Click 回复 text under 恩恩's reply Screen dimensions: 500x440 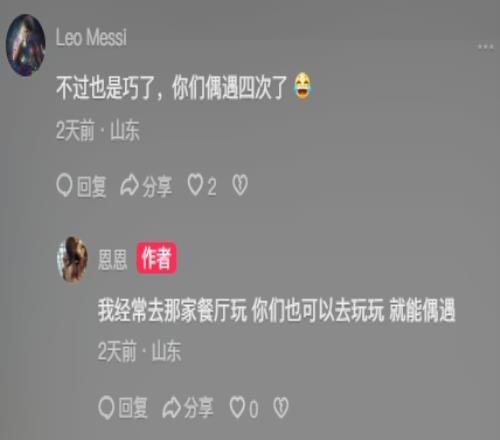pyautogui.click(x=133, y=408)
